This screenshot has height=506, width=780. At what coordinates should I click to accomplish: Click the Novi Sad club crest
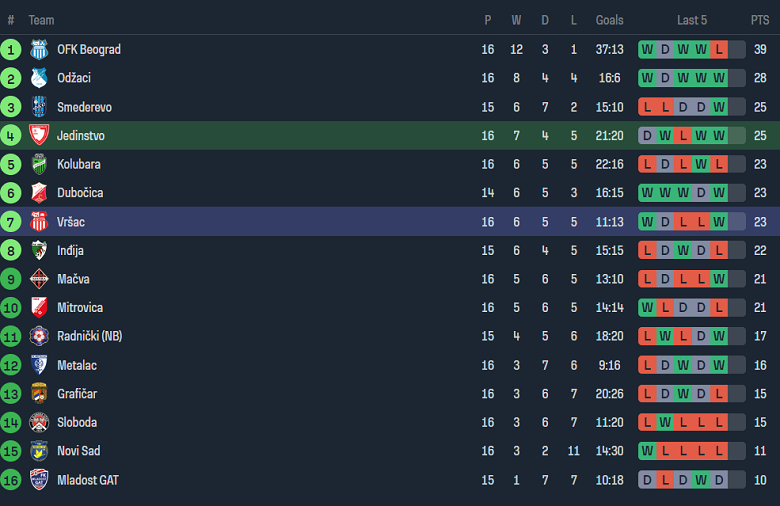tap(39, 451)
